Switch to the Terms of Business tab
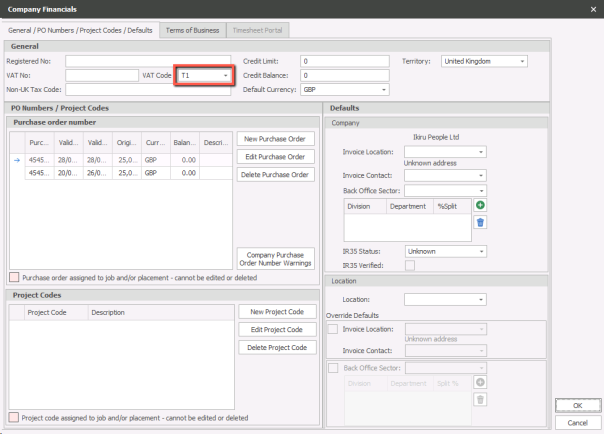The width and height of the screenshot is (604, 434). (193, 30)
